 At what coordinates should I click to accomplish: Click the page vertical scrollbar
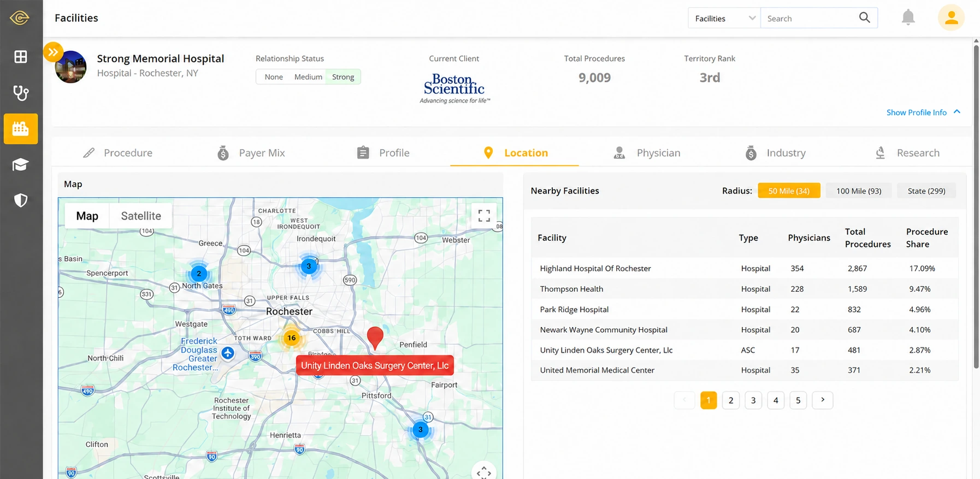pos(976,208)
